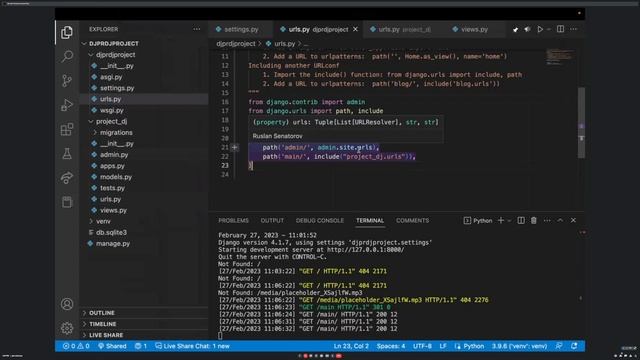
Task: Open Explorer views and more actions menu
Action: click(x=197, y=29)
